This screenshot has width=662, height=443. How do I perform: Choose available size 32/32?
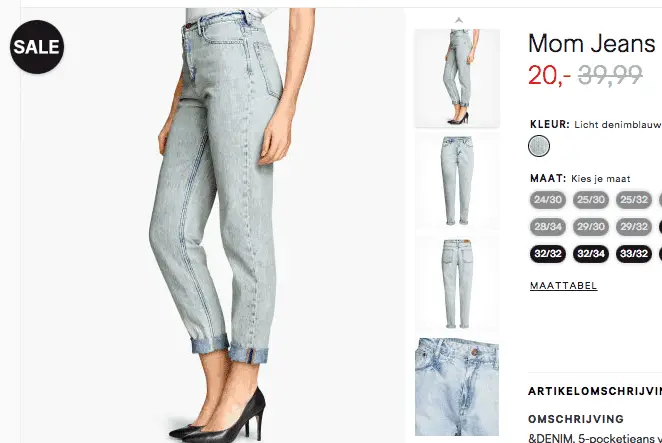[548, 254]
